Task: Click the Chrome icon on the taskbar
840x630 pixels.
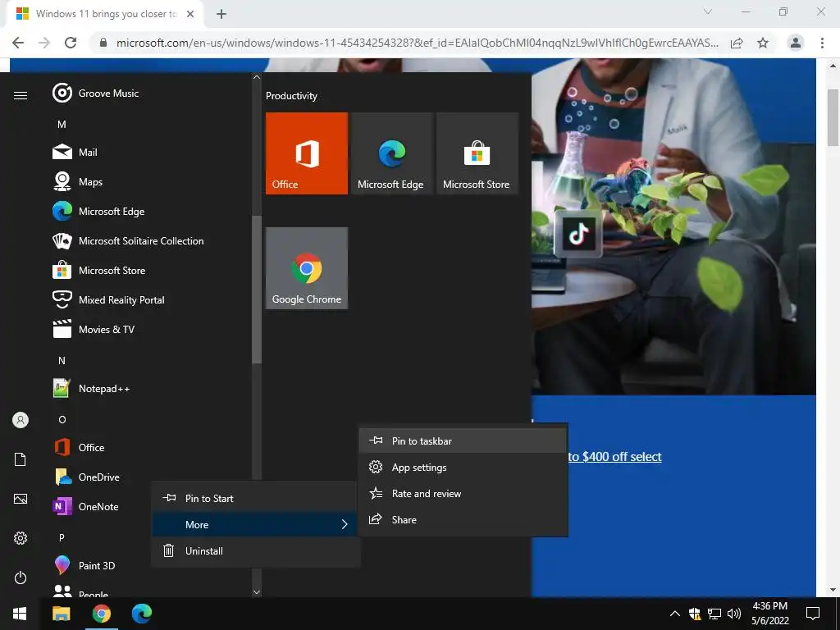Action: pyautogui.click(x=101, y=614)
